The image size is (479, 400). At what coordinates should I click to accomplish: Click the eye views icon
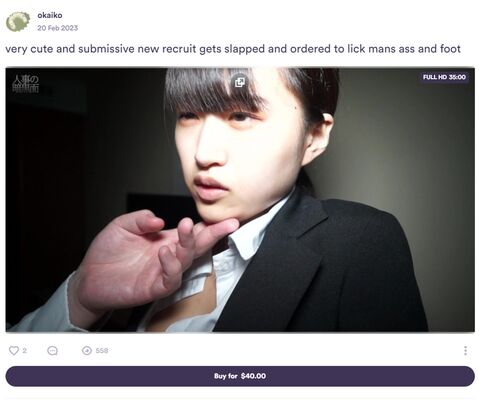[87, 351]
